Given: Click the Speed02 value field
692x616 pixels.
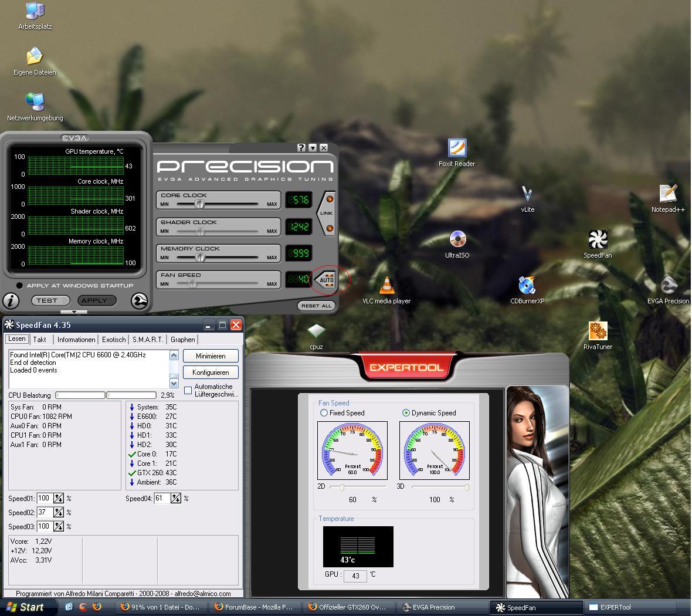Looking at the screenshot, I should [x=45, y=512].
